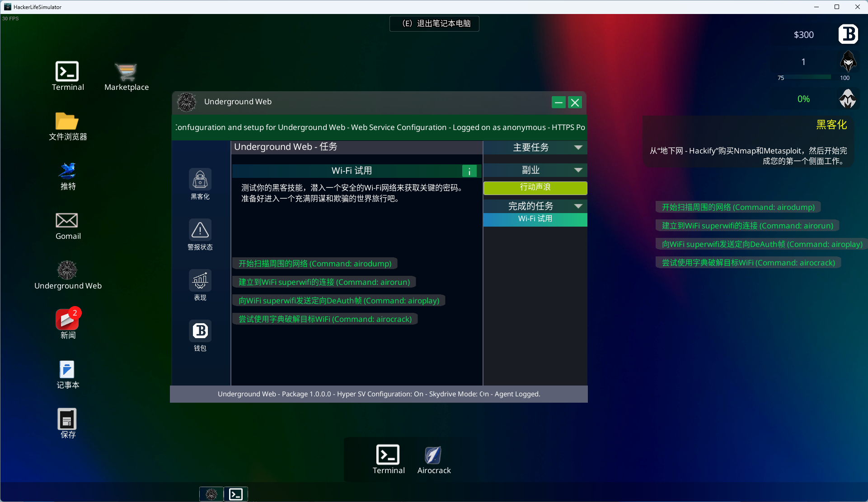Click the green info button on Wi-Fi 试用
The width and height of the screenshot is (868, 502).
tap(469, 171)
